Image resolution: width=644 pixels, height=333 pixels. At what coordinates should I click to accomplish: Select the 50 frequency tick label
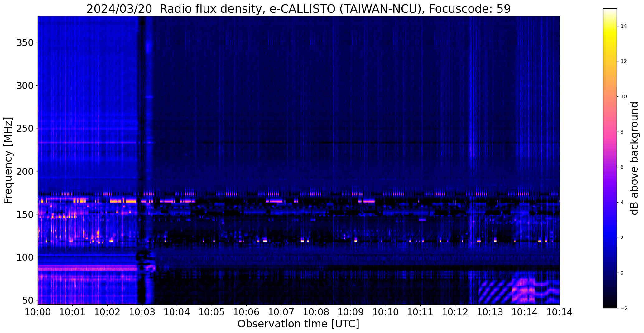(x=28, y=300)
